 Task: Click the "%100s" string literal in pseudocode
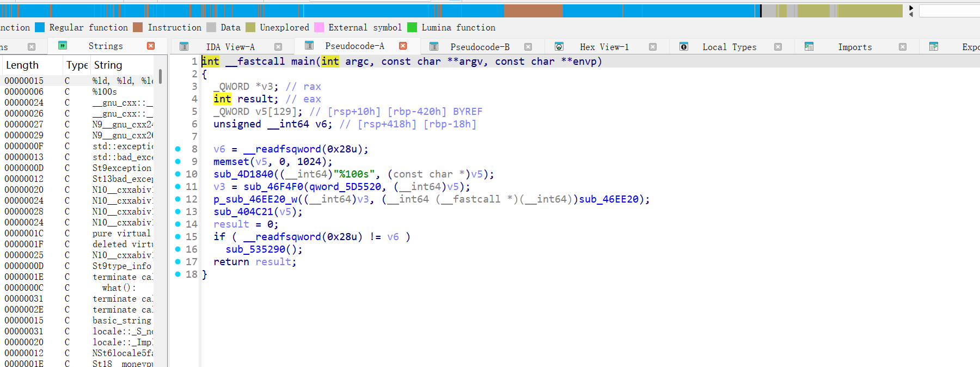tap(354, 174)
